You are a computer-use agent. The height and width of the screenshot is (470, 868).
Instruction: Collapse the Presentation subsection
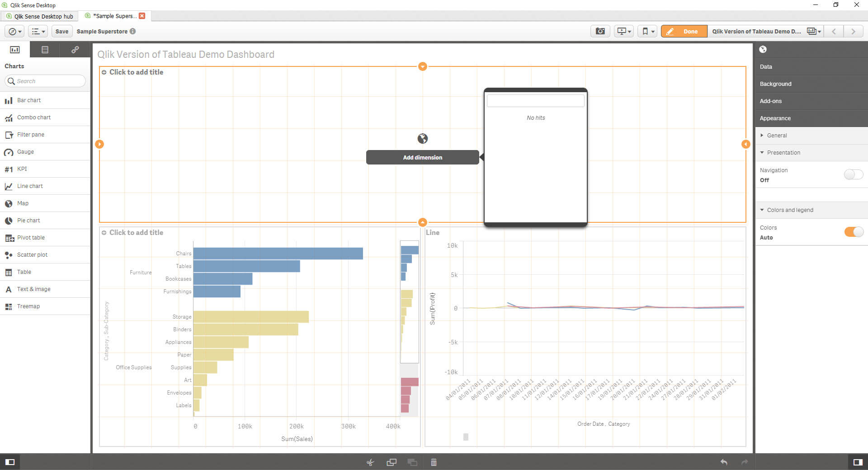(811, 153)
